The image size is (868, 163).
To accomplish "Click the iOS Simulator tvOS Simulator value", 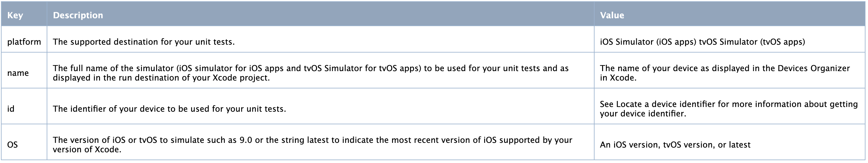I will pos(702,42).
